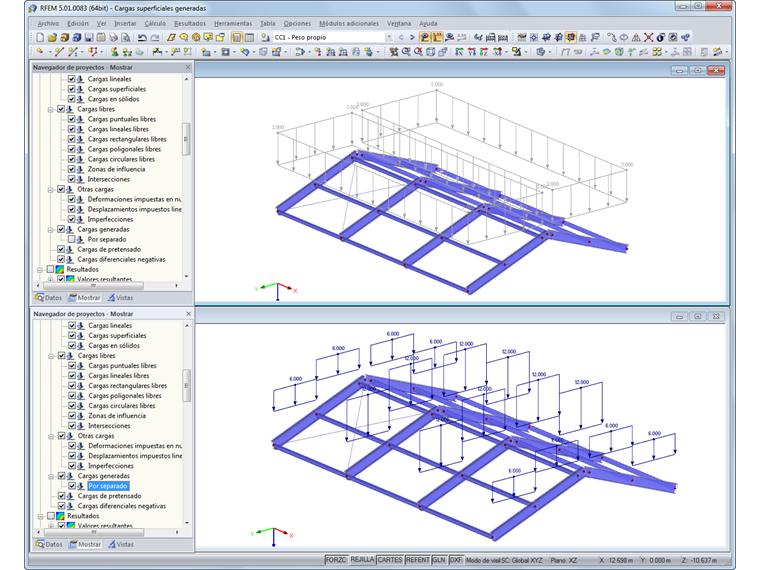Collapse Resultados node in upper navigator
Viewport: 760px width, 570px height.
pos(40,269)
